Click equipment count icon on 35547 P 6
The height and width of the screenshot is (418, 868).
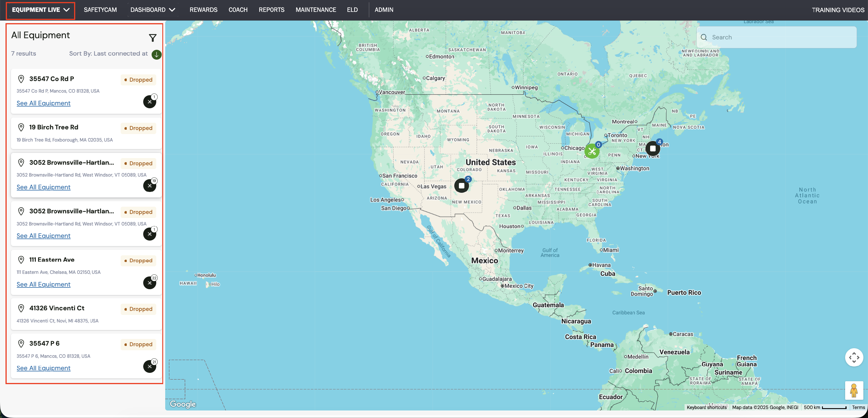pos(150,366)
